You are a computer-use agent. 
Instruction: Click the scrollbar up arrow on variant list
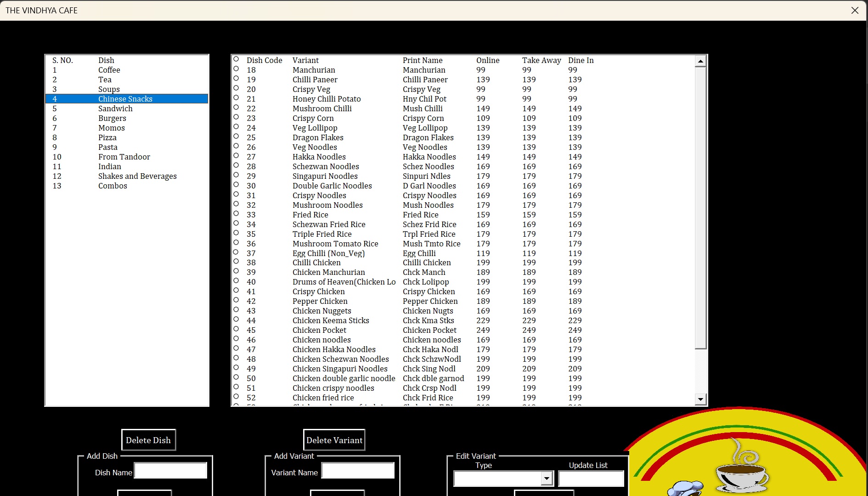[700, 60]
